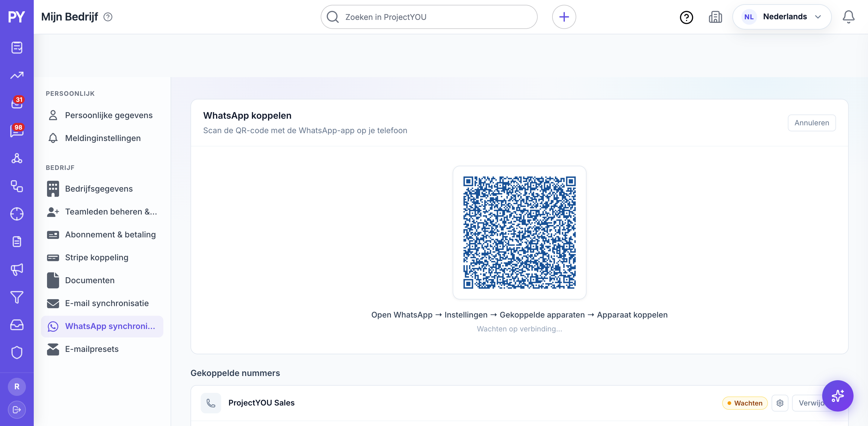Open Persoonlijke gegevens settings

pos(102,115)
